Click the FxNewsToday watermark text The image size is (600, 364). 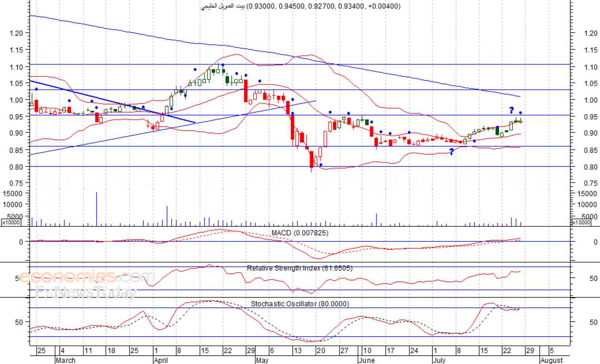point(86,292)
